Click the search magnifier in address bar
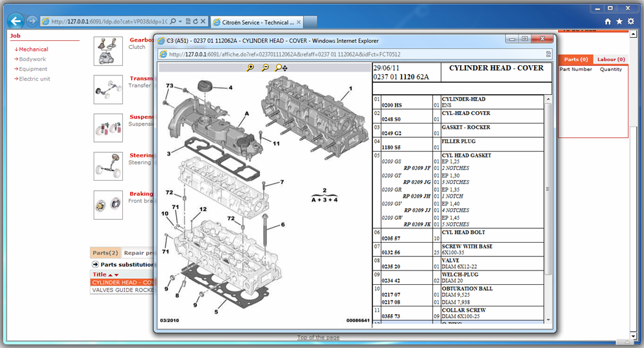This screenshot has height=348, width=644. 173,21
